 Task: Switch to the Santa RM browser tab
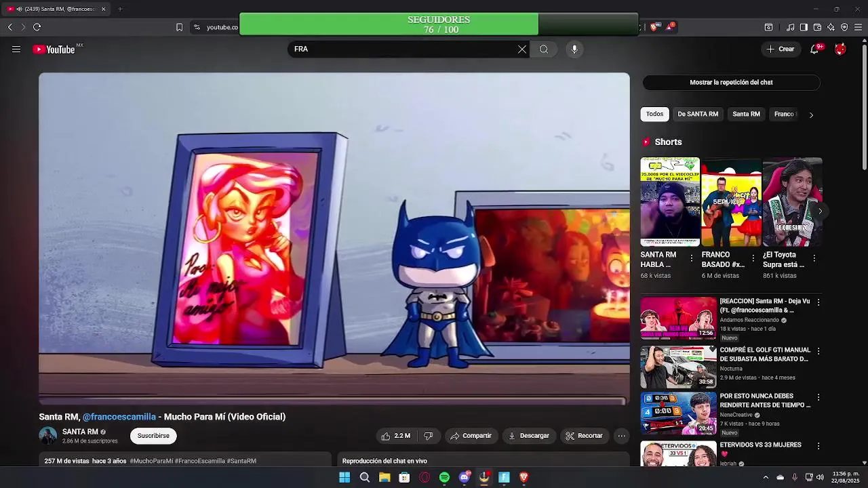coord(57,9)
